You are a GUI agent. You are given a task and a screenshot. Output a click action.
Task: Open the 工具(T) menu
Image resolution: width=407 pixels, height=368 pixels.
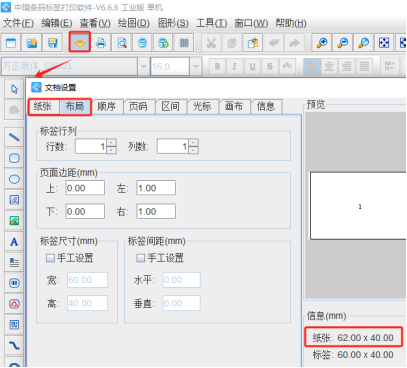click(212, 23)
